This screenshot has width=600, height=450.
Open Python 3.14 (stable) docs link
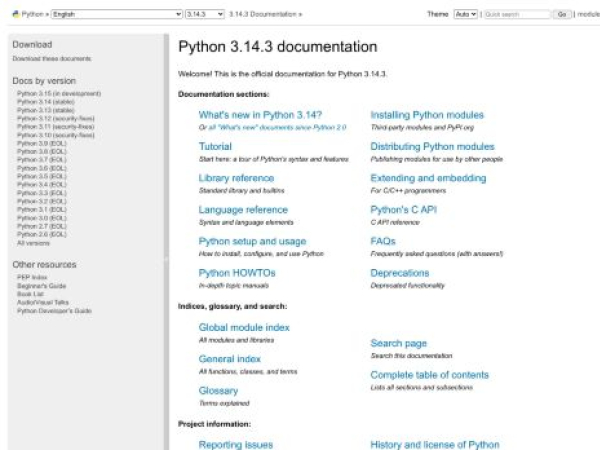point(46,102)
